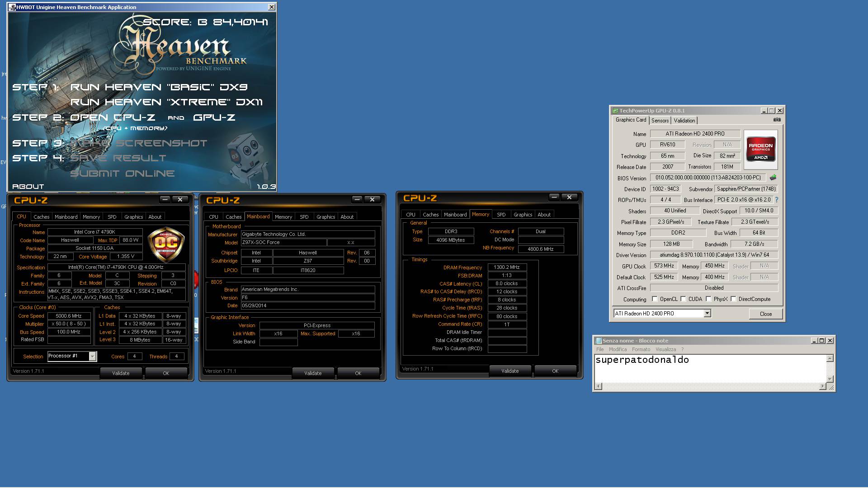
Task: Open the Visualizza menu in Notepad
Action: coord(665,349)
